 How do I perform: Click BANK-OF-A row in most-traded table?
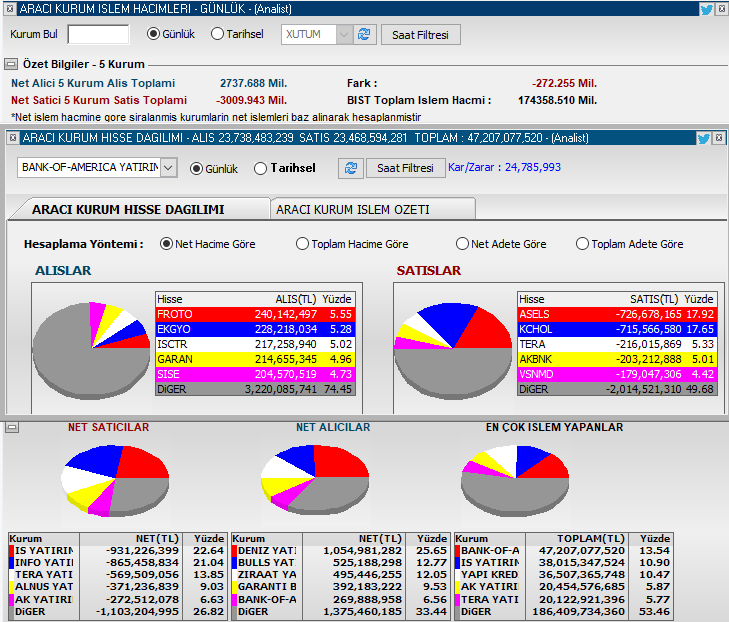(563, 550)
